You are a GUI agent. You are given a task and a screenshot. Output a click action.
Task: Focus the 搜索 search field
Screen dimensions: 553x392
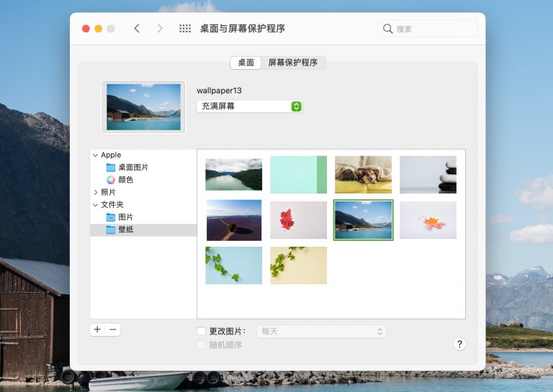tap(428, 29)
